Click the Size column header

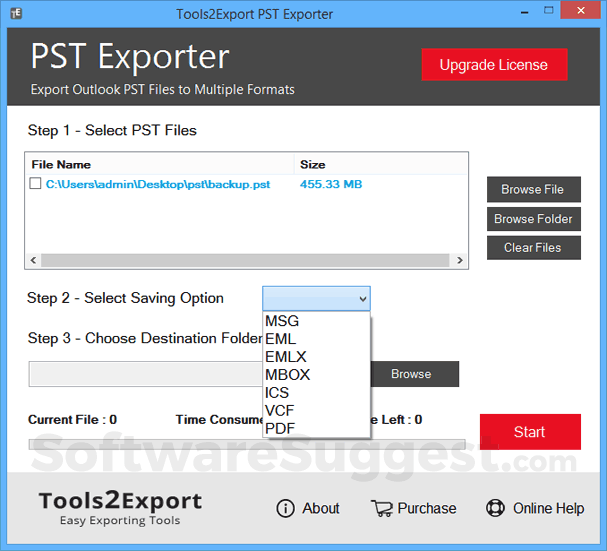click(381, 165)
